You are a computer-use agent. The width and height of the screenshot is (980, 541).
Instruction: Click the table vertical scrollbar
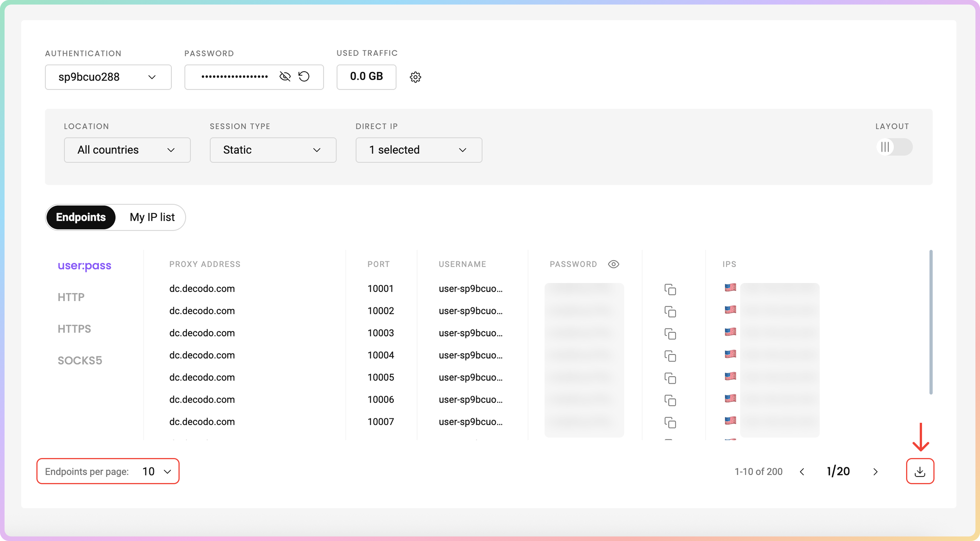[931, 322]
